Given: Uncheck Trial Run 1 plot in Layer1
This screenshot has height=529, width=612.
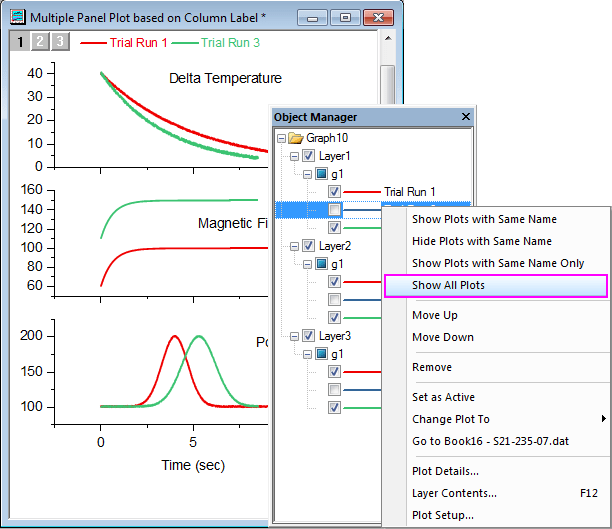Looking at the screenshot, I should point(334,192).
